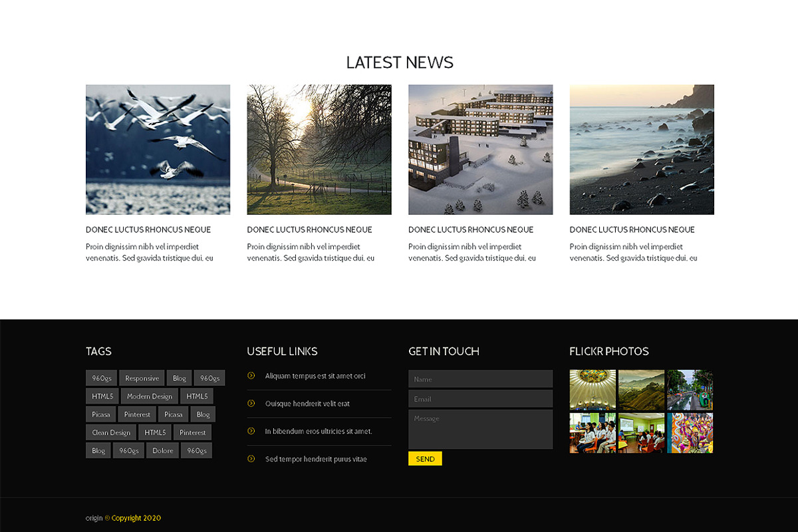
Task: Send the contact form with SEND button
Action: [425, 459]
